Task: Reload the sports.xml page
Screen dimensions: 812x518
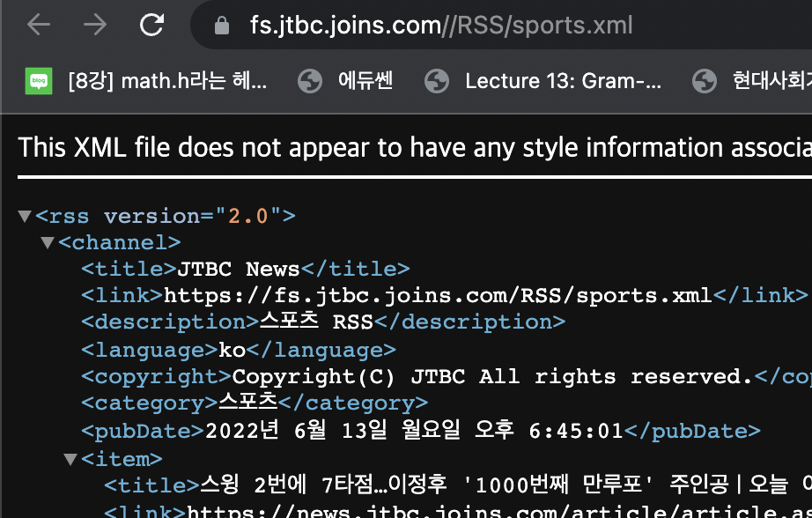Action: coord(151,25)
